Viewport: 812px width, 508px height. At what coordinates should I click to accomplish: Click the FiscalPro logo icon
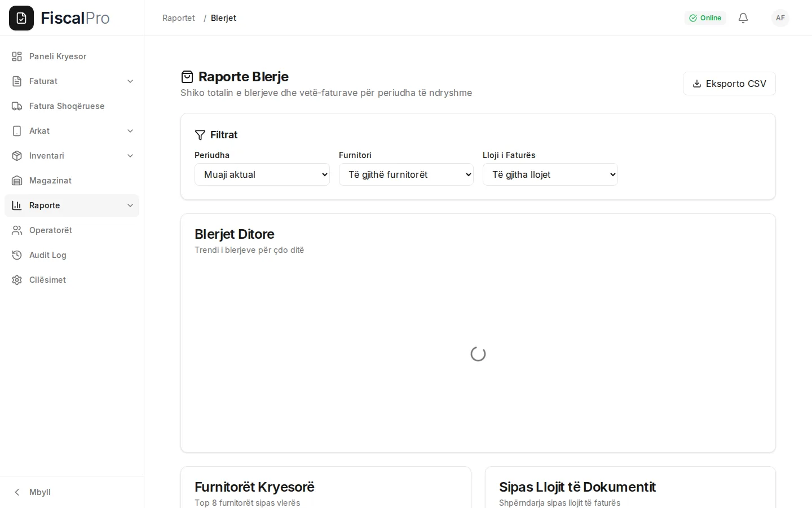coord(21,18)
